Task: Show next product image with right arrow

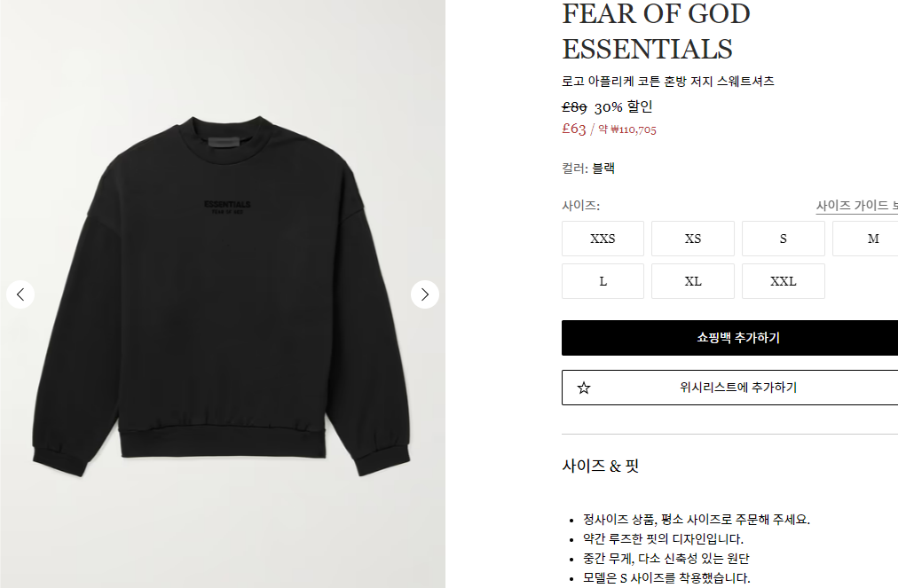Action: [425, 294]
